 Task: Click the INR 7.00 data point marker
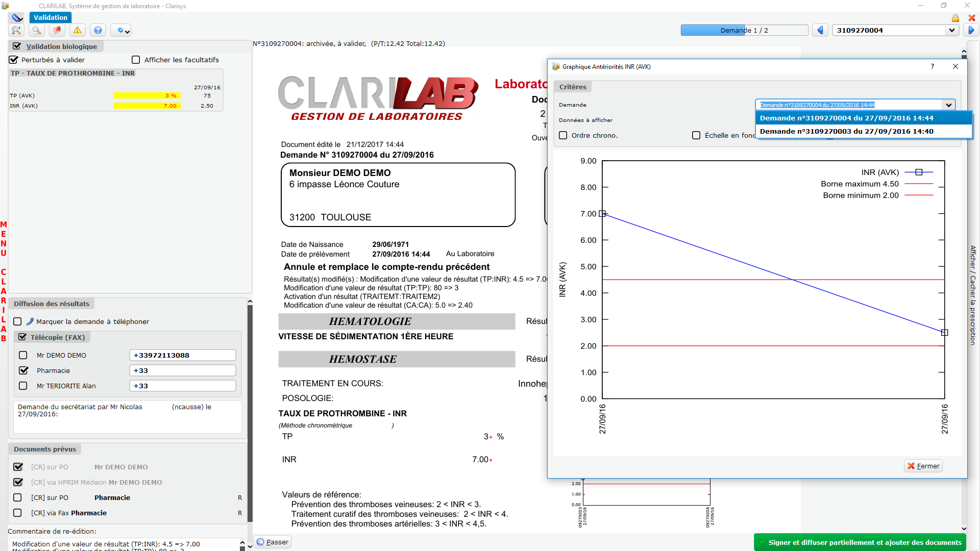point(602,214)
